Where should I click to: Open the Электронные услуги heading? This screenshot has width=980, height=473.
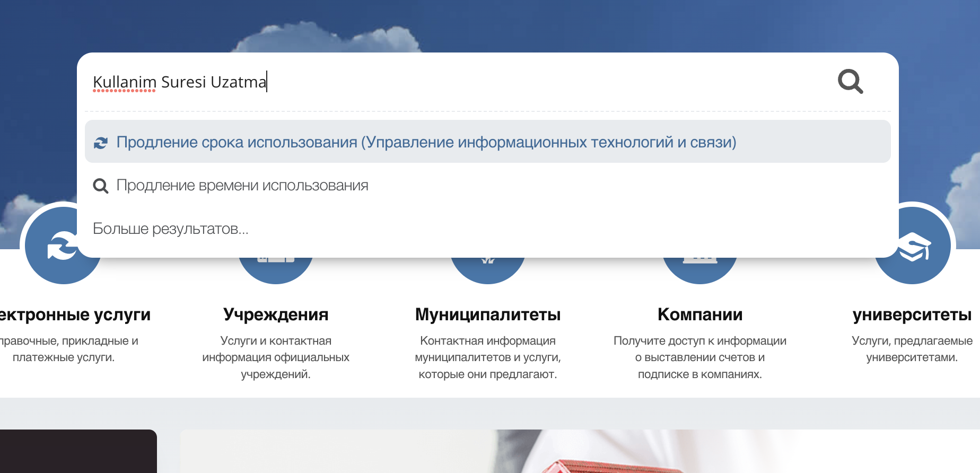[74, 314]
